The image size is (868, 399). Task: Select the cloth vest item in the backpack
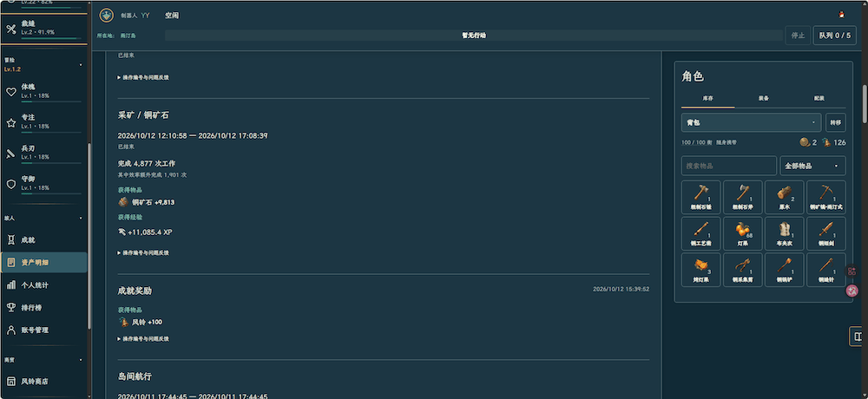click(785, 233)
